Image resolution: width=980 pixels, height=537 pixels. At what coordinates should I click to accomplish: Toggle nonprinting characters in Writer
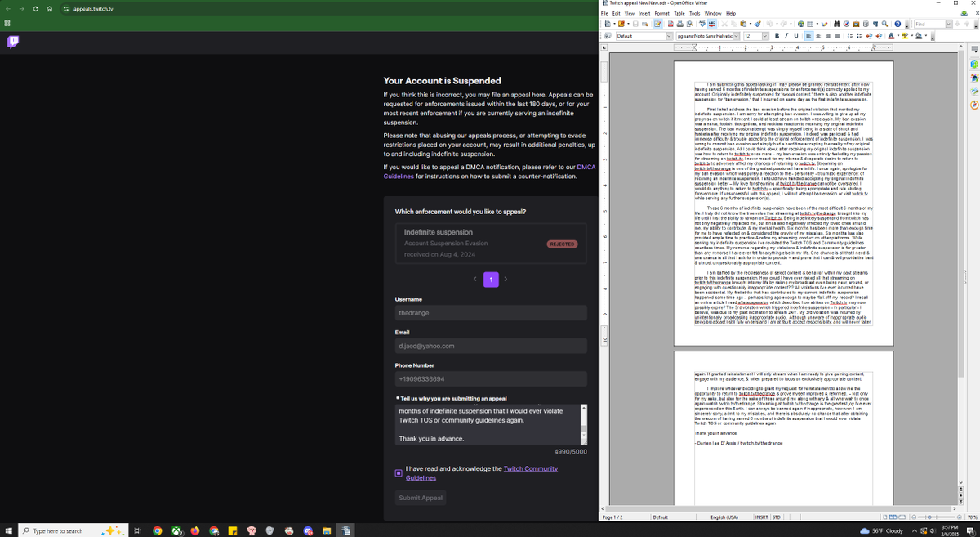click(x=875, y=24)
